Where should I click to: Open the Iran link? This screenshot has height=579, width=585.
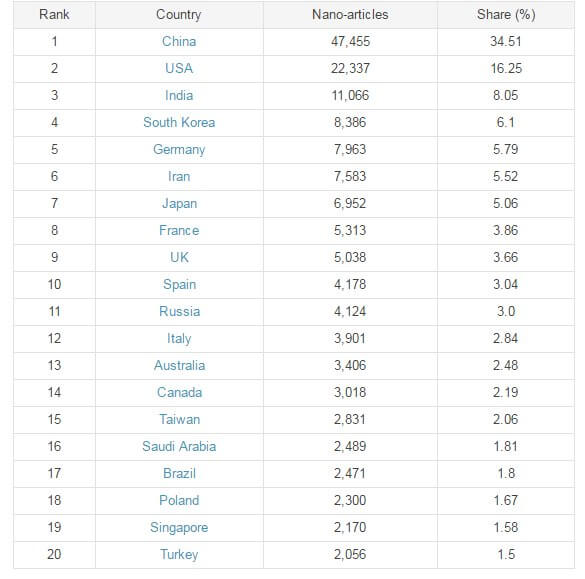179,176
